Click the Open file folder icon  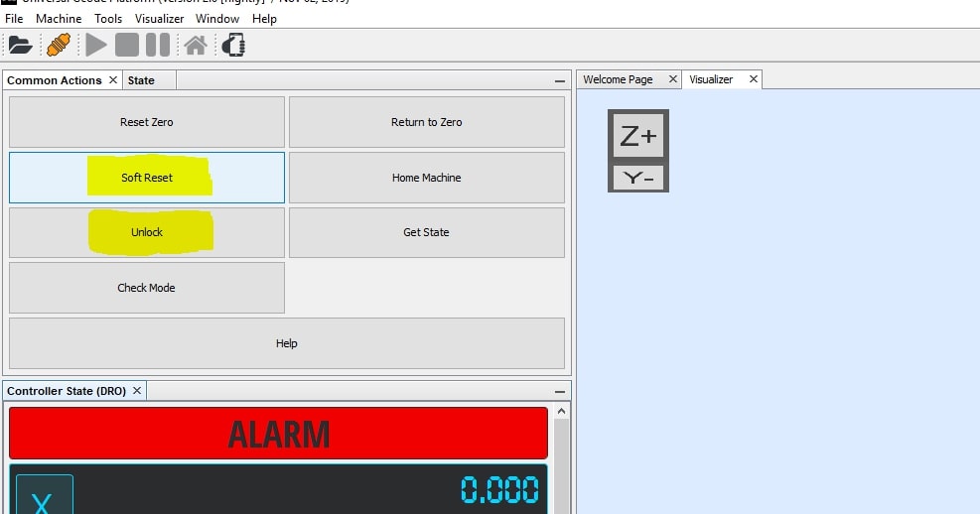pos(20,45)
